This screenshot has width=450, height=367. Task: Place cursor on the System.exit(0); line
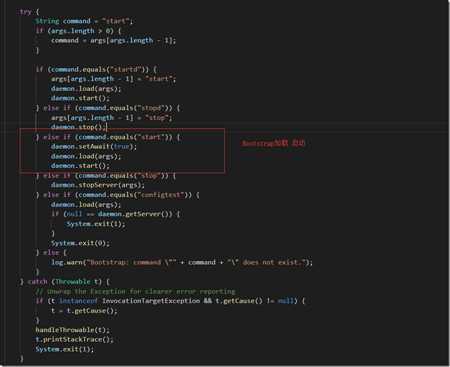coord(80,243)
